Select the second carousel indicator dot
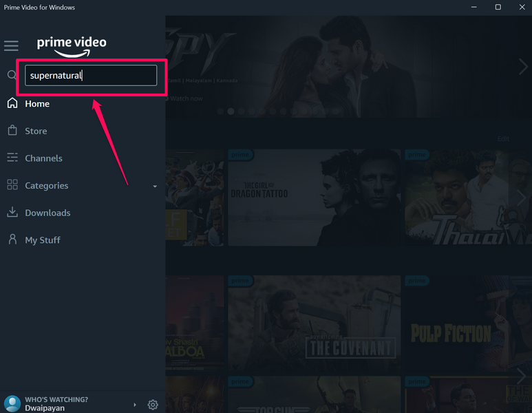Screen dimensions: 532x413 (231, 112)
